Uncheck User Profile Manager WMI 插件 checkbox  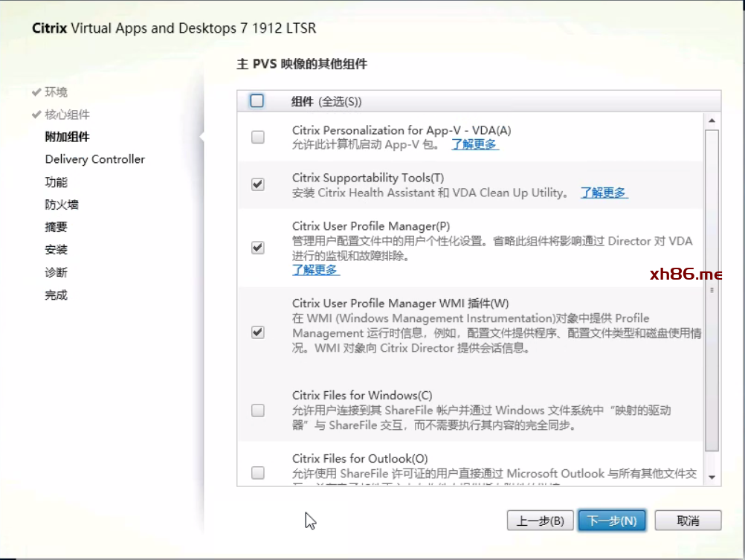257,332
